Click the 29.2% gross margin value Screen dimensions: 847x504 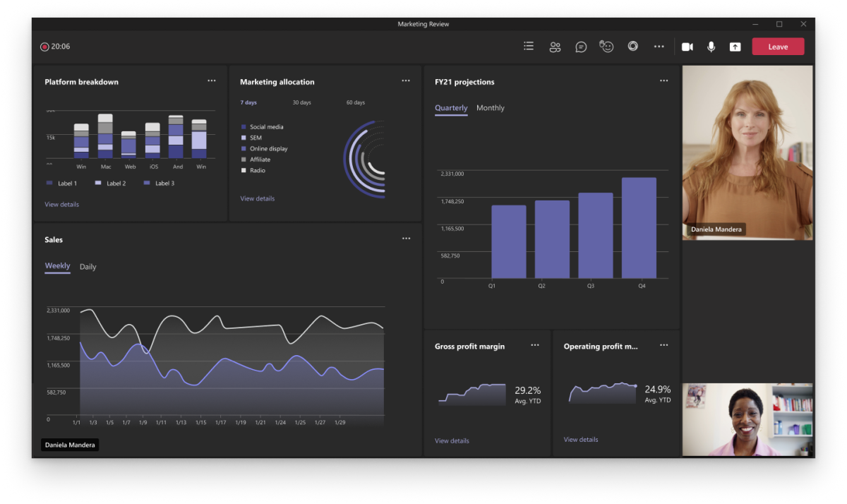tap(527, 390)
